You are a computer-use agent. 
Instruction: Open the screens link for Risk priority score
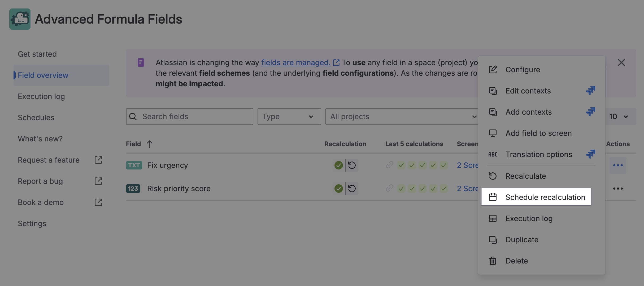468,189
